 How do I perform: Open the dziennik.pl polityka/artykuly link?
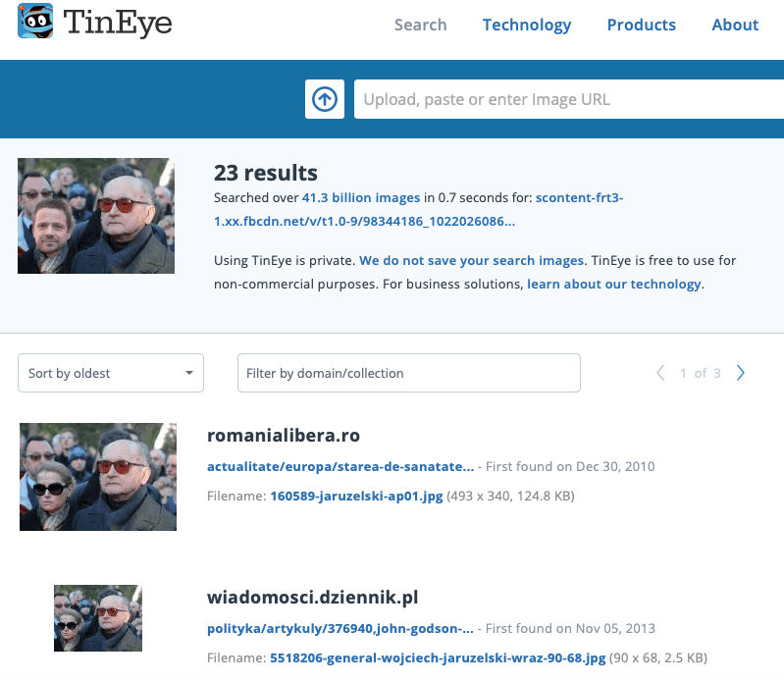pos(340,628)
